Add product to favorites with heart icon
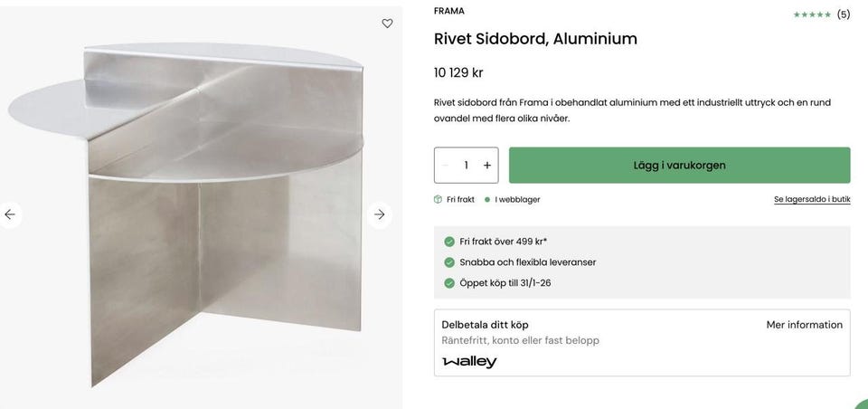Screen dimensions: 868x409 (x=387, y=24)
